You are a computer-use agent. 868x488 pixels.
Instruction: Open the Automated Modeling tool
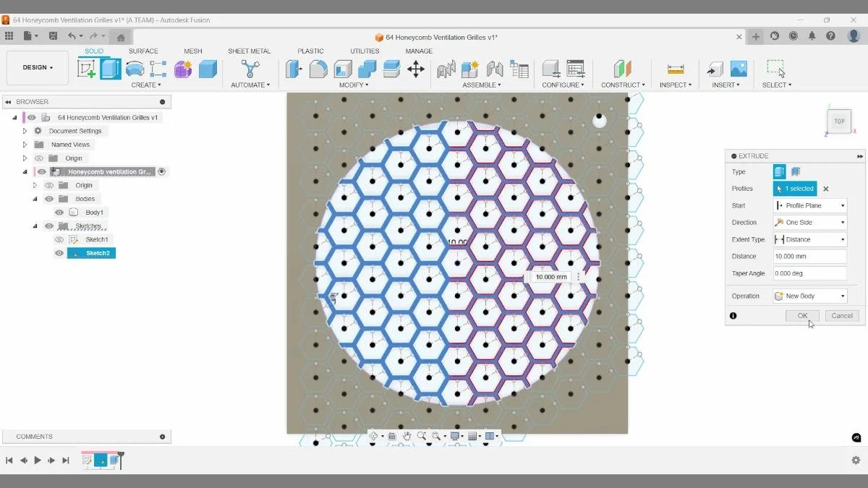[250, 69]
